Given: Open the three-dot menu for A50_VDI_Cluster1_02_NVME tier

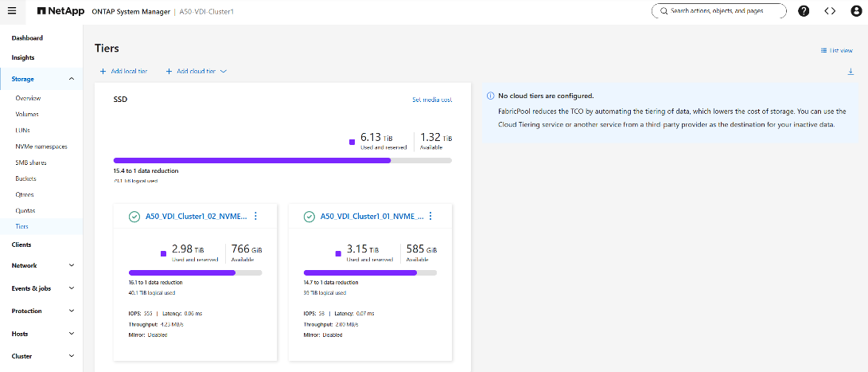Looking at the screenshot, I should [255, 216].
